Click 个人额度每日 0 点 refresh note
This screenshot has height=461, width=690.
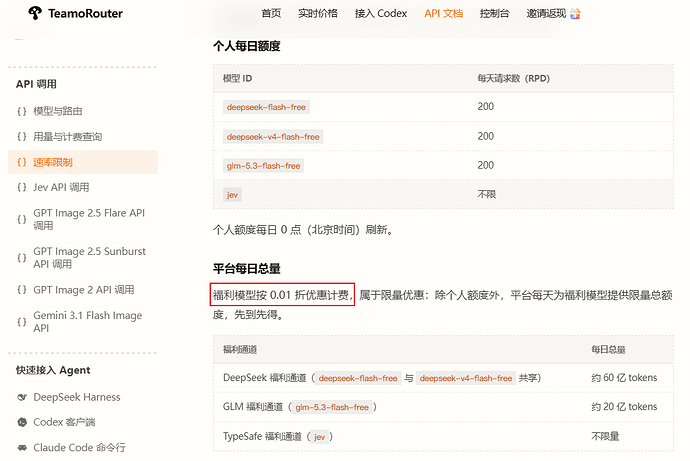click(303, 230)
